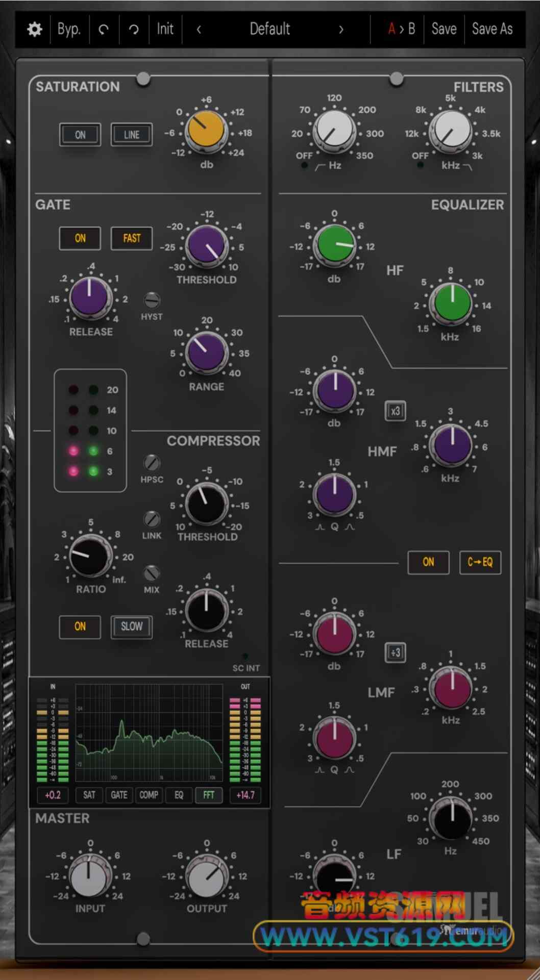Click the Gate RELEASE purple knob
Image resolution: width=540 pixels, height=980 pixels.
[90, 298]
